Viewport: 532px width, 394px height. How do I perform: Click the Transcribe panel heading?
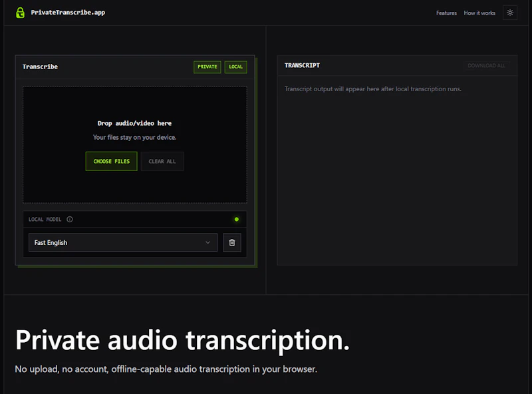click(x=40, y=67)
